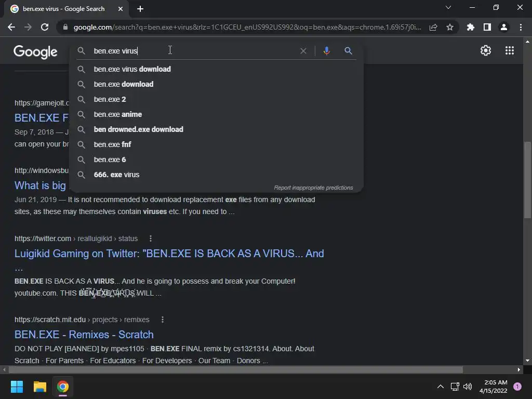The width and height of the screenshot is (532, 399).
Task: Open the tab search dropdown arrow
Action: 448,7
